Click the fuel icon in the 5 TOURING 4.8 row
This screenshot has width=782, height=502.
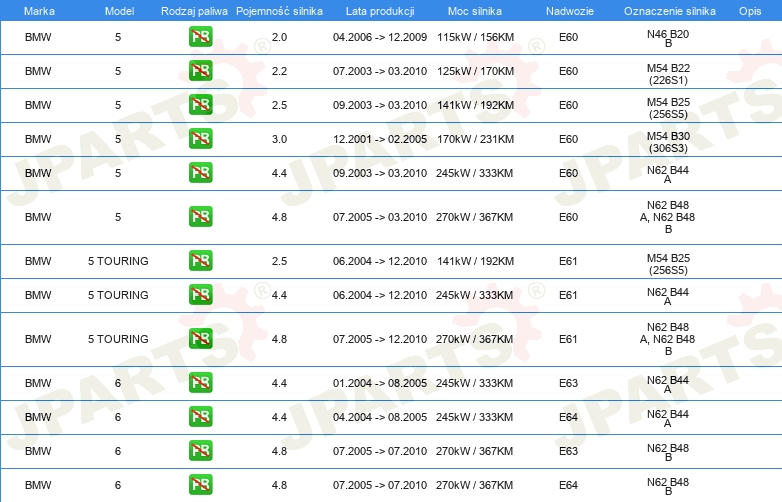click(200, 338)
